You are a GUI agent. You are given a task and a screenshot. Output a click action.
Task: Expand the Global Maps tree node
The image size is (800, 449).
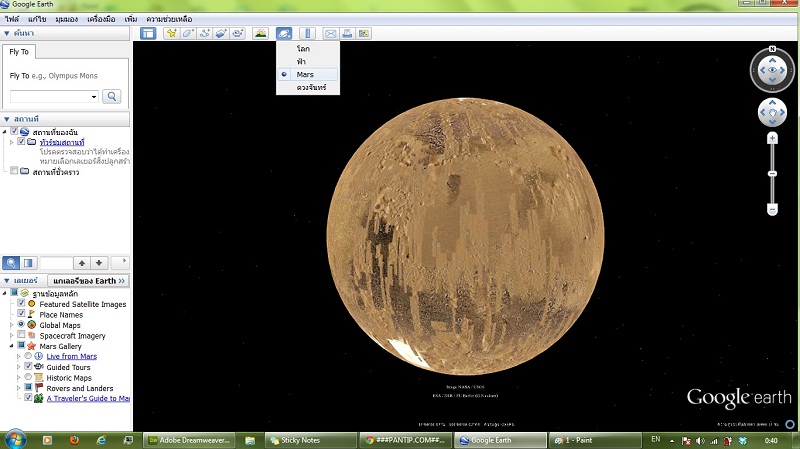coord(11,325)
